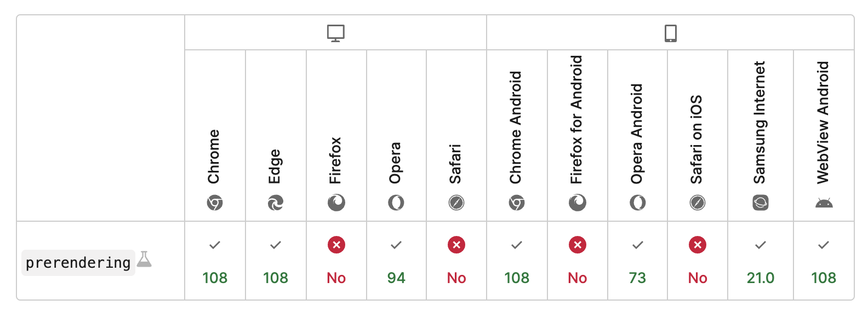Click the WebView Android robot icon
The image size is (868, 311).
(x=824, y=203)
